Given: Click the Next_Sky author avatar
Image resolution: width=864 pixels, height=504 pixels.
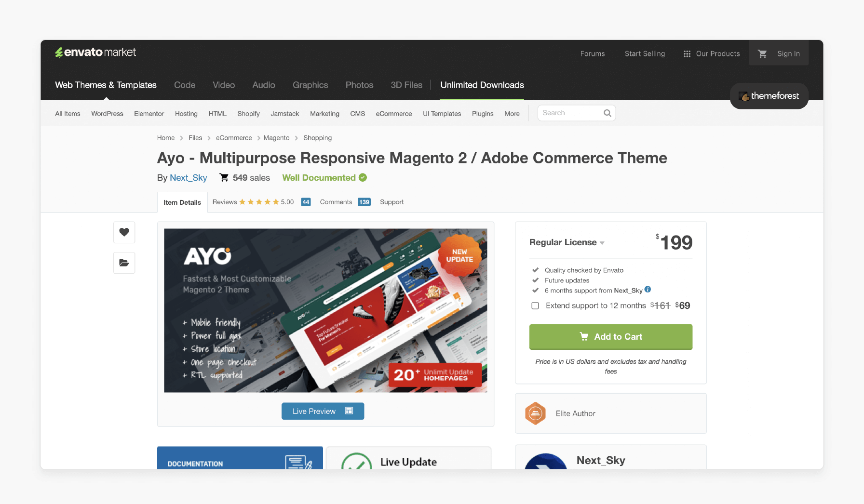Looking at the screenshot, I should [x=546, y=462].
